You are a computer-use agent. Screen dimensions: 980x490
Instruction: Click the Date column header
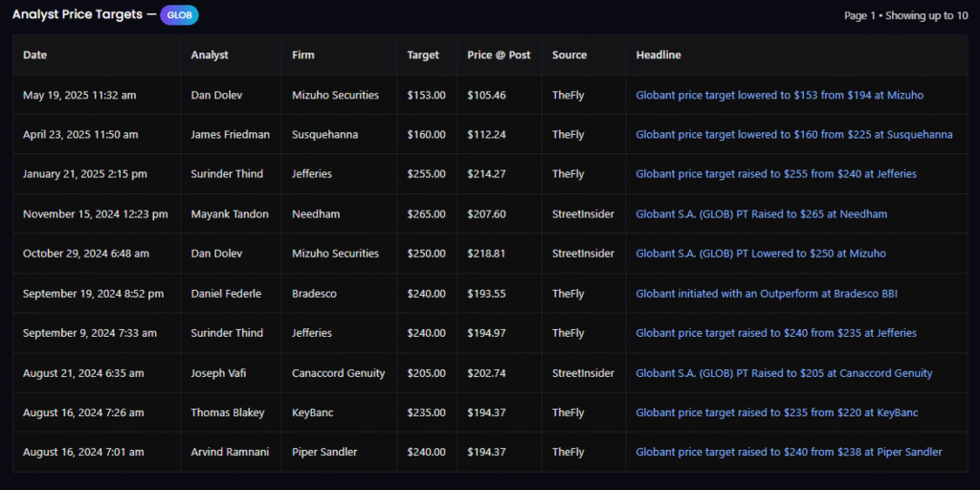click(35, 56)
